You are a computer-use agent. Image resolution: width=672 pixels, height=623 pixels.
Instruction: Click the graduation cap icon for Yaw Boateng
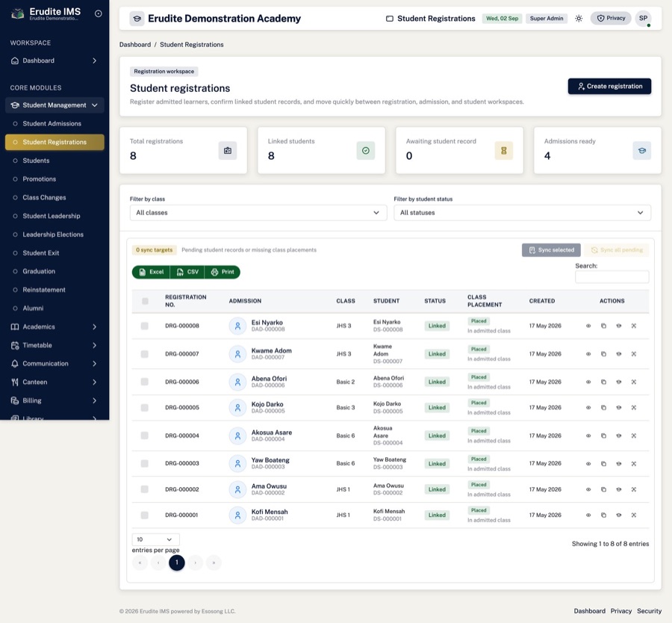click(618, 464)
